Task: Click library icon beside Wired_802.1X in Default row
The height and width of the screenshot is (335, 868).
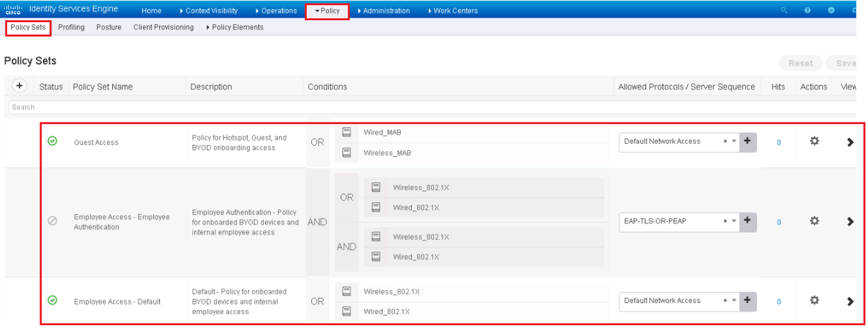Action: [x=346, y=312]
